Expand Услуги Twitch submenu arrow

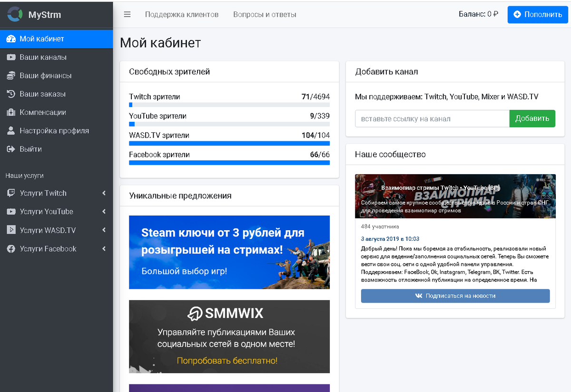(x=104, y=193)
